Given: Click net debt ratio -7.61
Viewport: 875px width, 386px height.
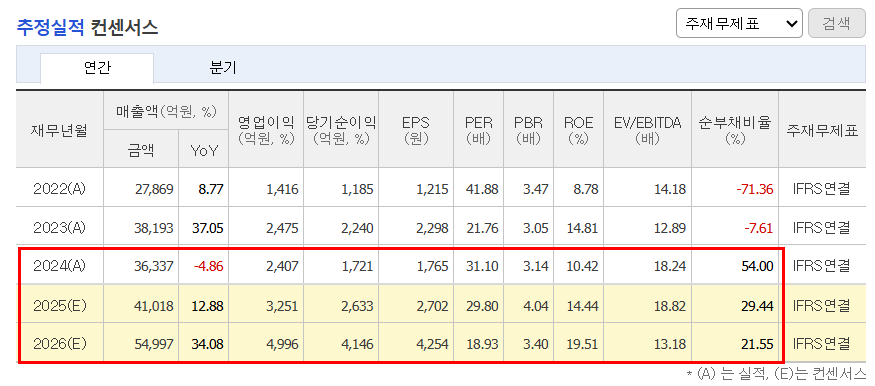Looking at the screenshot, I should 758,228.
